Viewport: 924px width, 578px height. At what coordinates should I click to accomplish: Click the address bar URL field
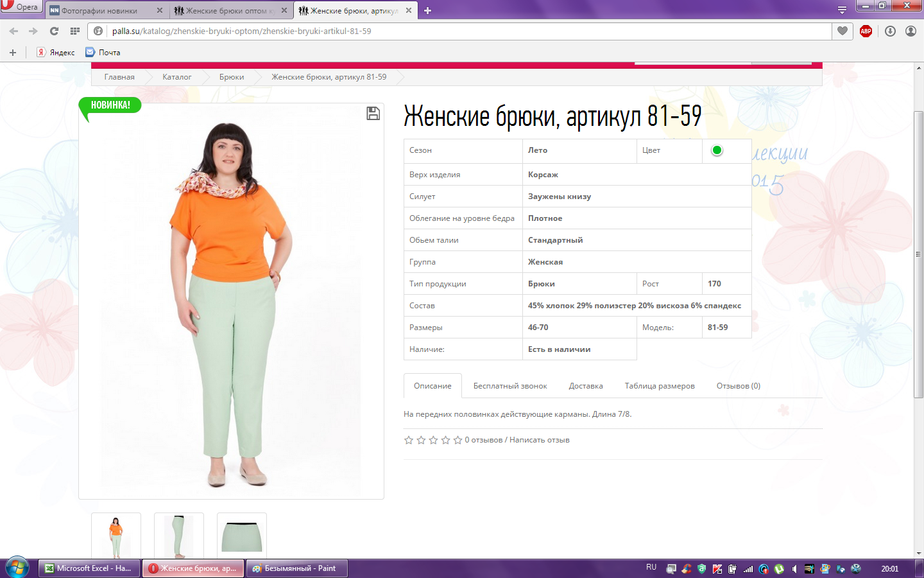(x=468, y=31)
